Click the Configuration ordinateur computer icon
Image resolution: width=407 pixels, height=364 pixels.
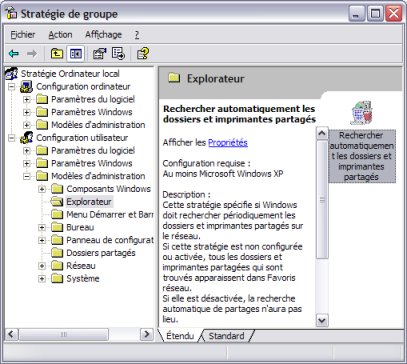click(27, 87)
